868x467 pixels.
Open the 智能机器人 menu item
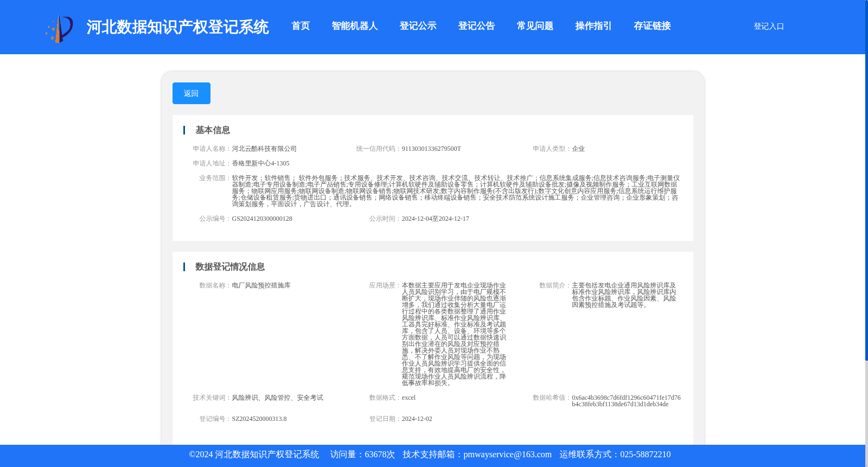(355, 26)
